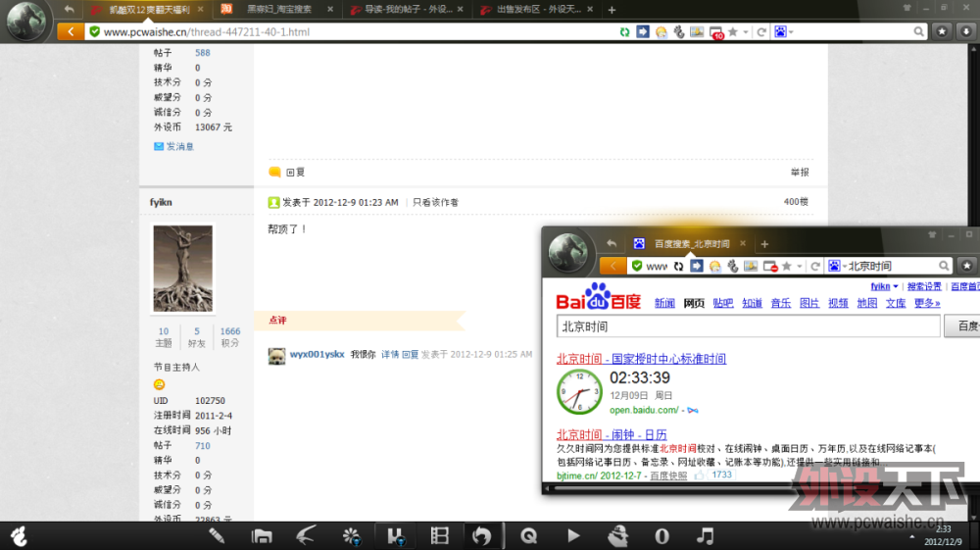Click the blue arrow icon in the Baidu window address bar

tap(696, 266)
